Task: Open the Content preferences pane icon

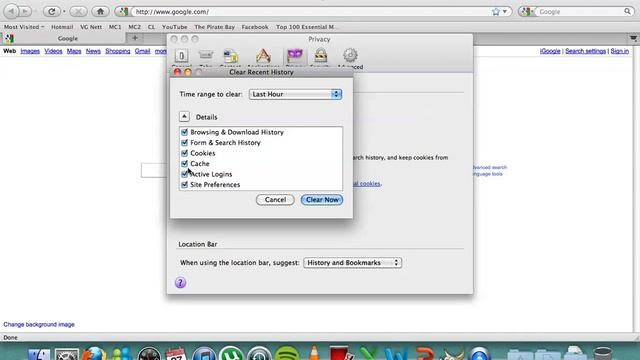Action: (x=231, y=56)
